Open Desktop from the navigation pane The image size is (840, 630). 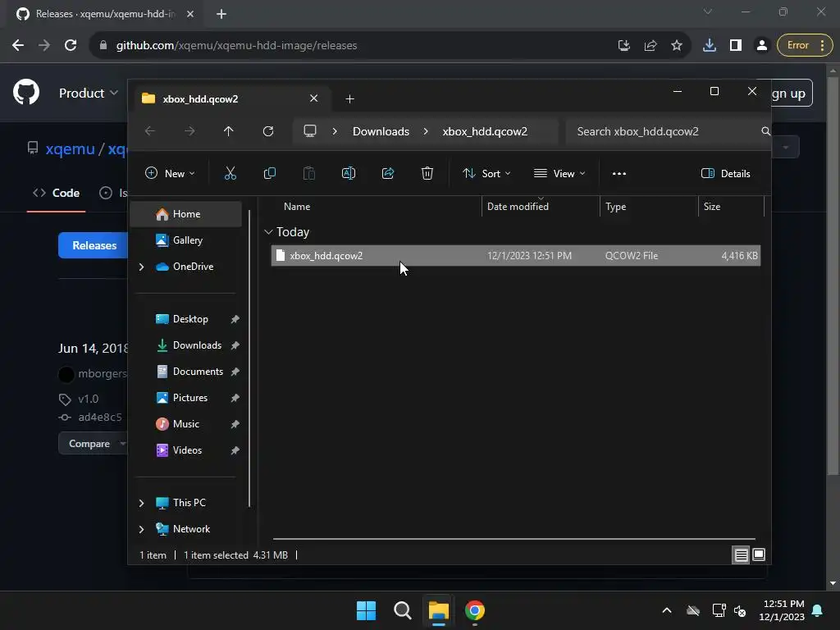tap(186, 319)
